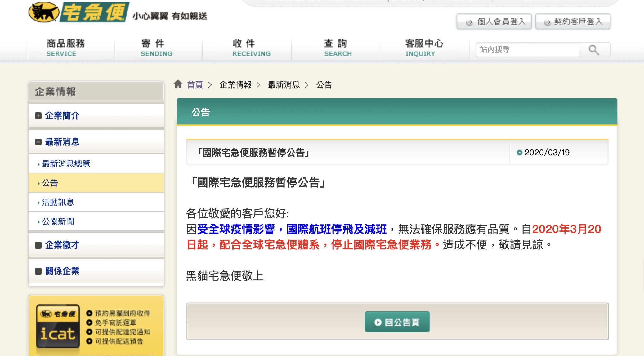
Task: Click the magnifier search icon
Action: (x=594, y=50)
